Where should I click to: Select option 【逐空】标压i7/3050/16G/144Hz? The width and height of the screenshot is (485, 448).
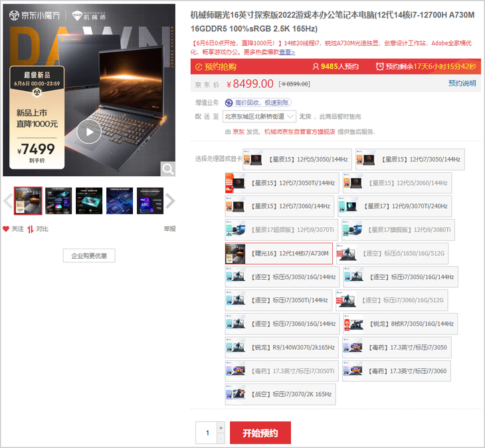point(401,277)
